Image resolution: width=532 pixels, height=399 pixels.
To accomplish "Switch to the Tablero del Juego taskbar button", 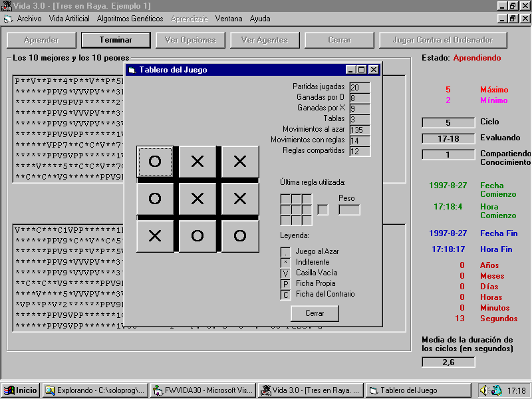I will (418, 390).
